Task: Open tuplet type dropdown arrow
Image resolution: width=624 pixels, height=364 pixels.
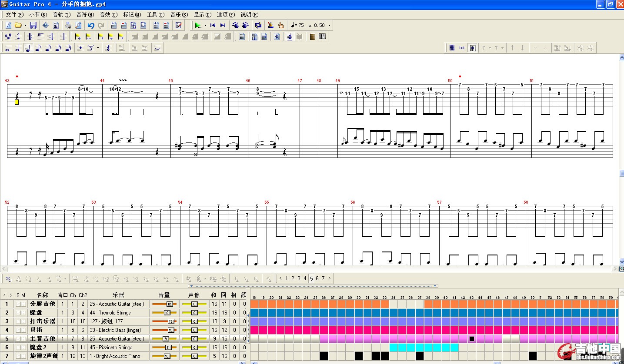Action: coord(98,48)
